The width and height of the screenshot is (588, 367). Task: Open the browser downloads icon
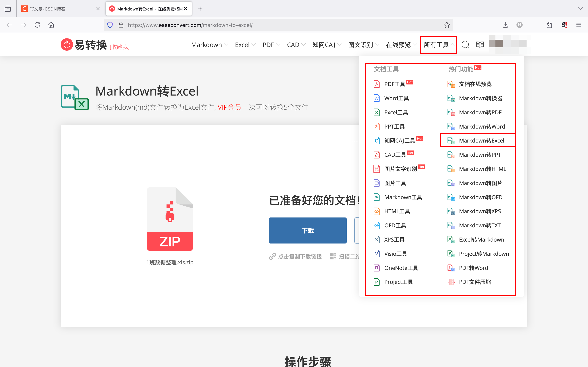505,25
